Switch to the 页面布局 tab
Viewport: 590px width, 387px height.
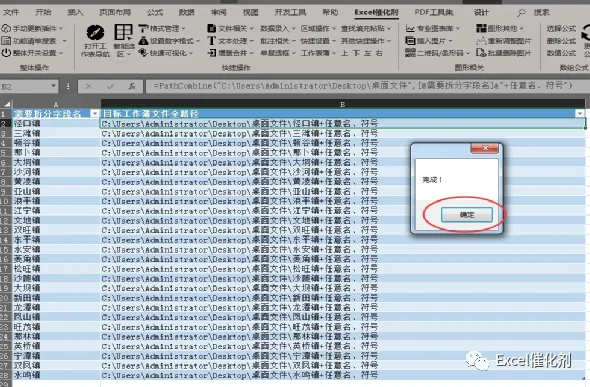point(115,12)
